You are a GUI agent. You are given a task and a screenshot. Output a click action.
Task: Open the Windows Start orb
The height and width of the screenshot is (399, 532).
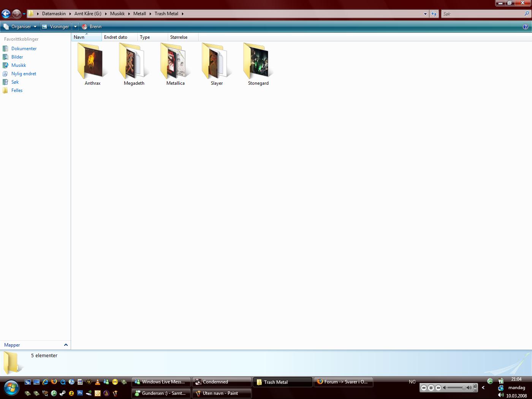click(x=11, y=388)
